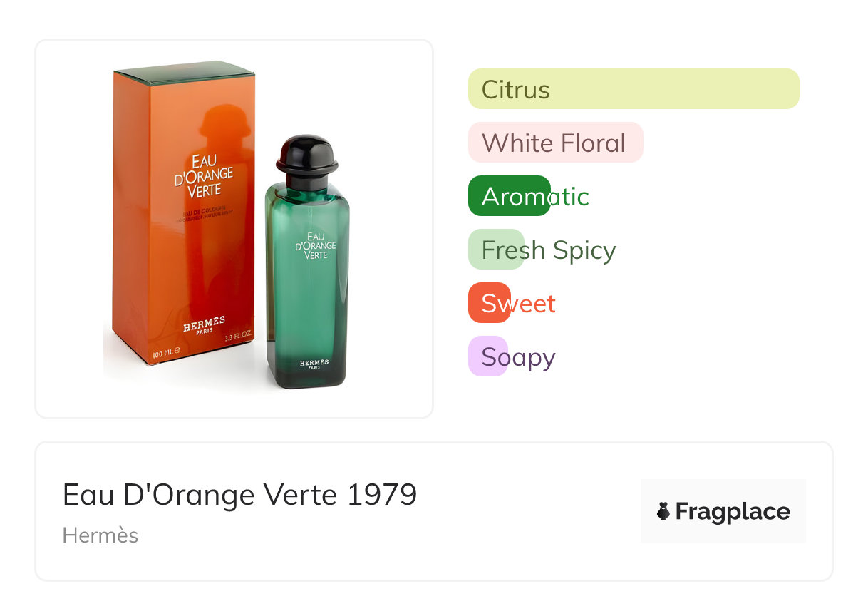Image resolution: width=868 pixels, height=616 pixels.
Task: Click the dark green Aromatic accord bar
Action: point(509,196)
